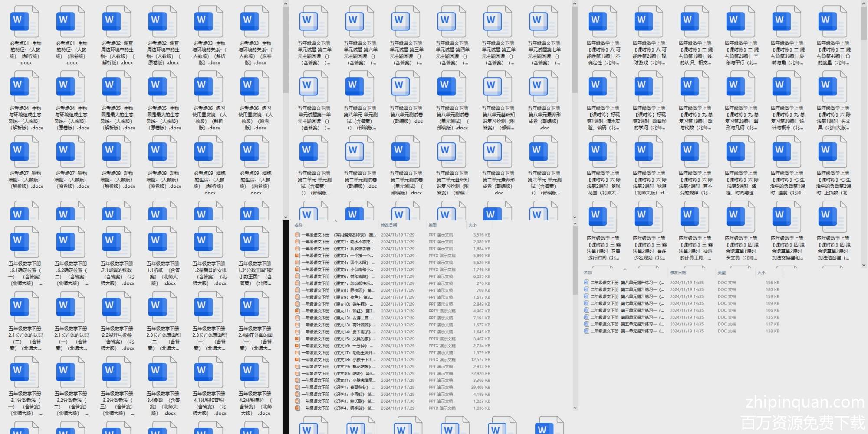The width and height of the screenshot is (868, 434).
Task: Select 必考点08 动物细胞 解析版 Word file
Action: click(x=117, y=153)
